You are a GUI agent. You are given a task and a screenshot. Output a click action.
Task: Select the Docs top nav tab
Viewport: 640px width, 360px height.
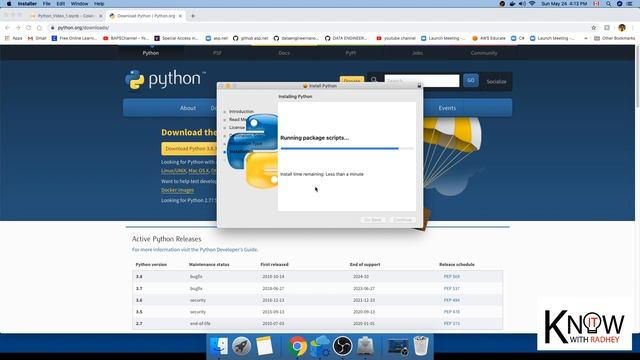coord(284,53)
